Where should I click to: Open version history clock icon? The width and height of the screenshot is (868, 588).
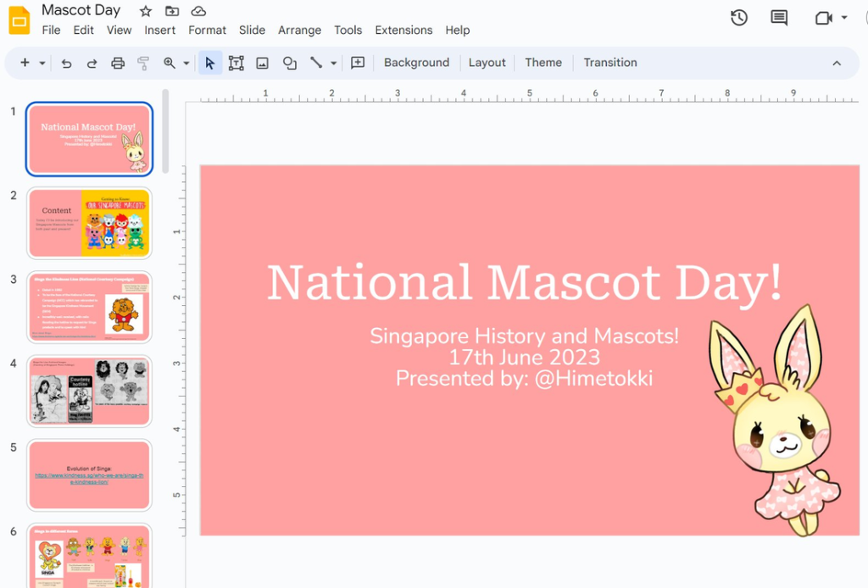coord(739,18)
